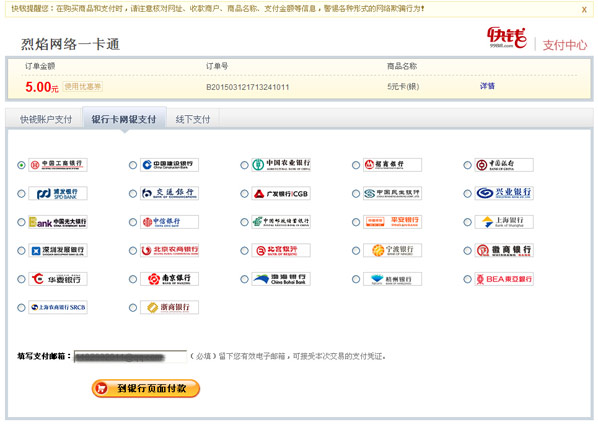Select the 浦发银行 SPD Bank logo
This screenshot has width=598, height=427.
coord(58,193)
